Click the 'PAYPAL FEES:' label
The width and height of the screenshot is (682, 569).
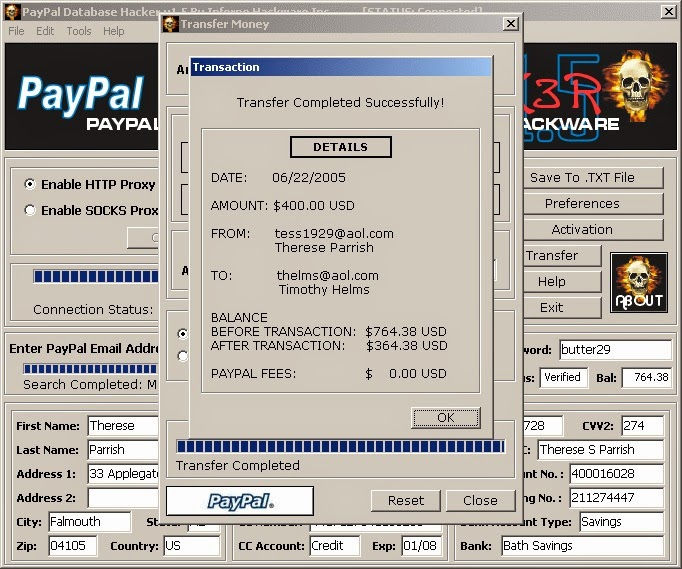pos(253,374)
